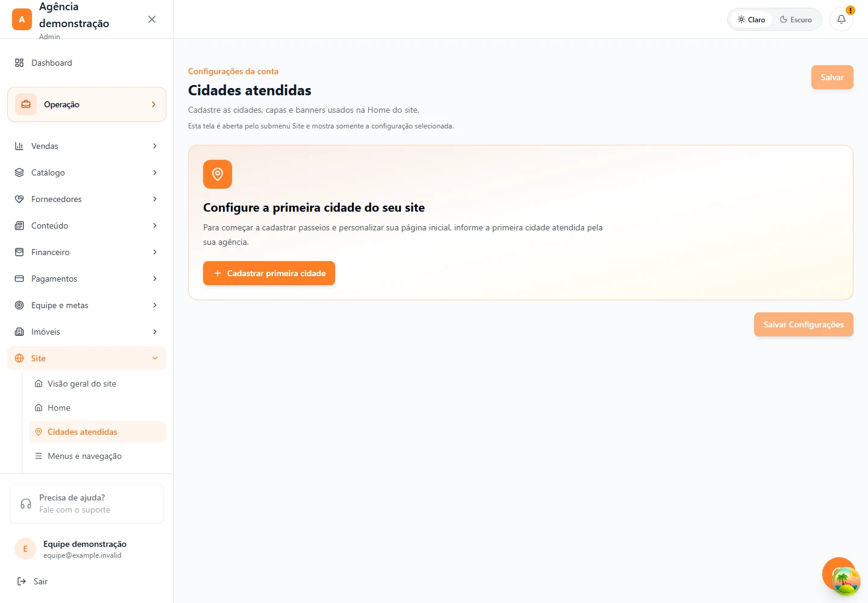Viewport: 868px width, 603px height.
Task: Click the Vendas bar chart icon
Action: (19, 146)
